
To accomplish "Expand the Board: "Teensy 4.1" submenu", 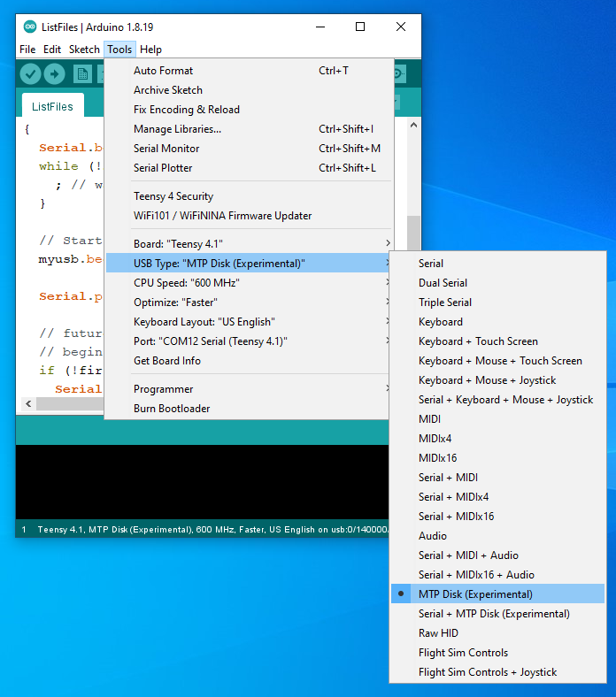I will [x=249, y=243].
